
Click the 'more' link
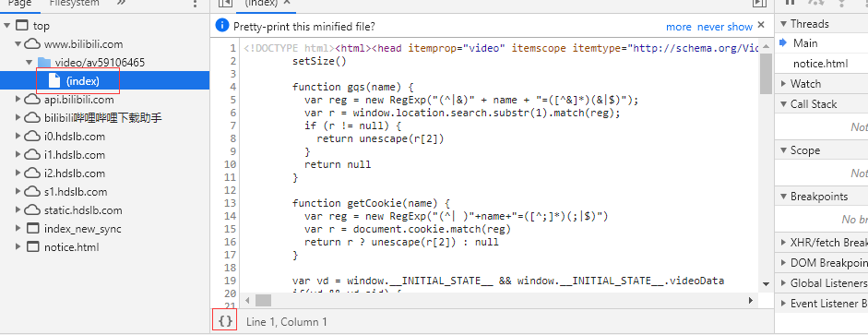tap(679, 27)
